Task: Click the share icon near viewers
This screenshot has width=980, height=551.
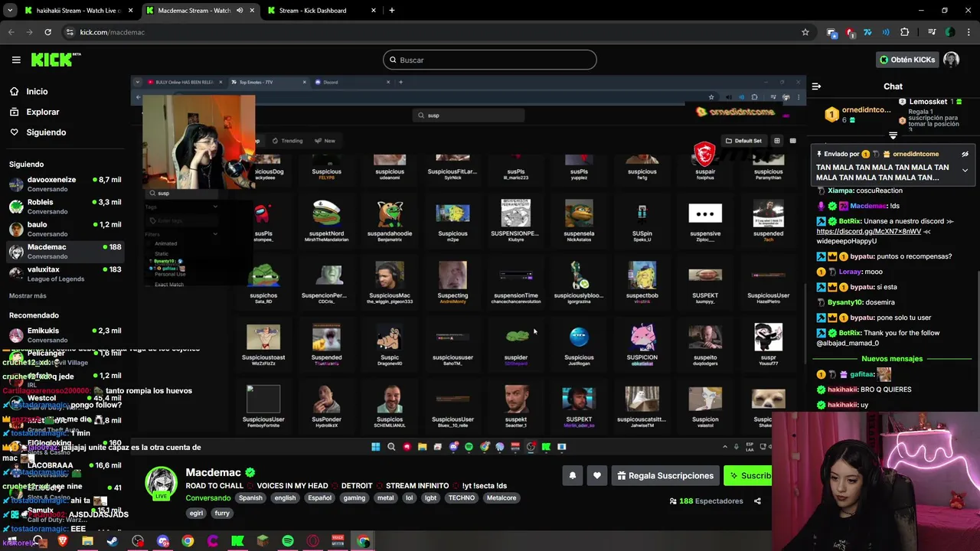Action: (x=757, y=501)
